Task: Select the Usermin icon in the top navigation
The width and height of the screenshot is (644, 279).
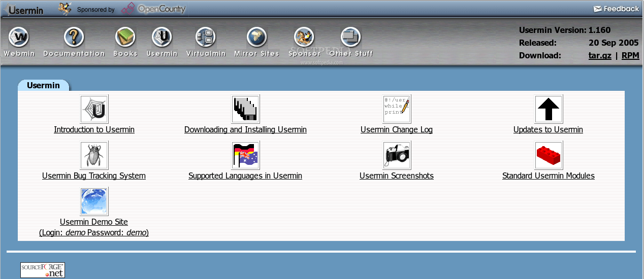Action: coord(162,37)
